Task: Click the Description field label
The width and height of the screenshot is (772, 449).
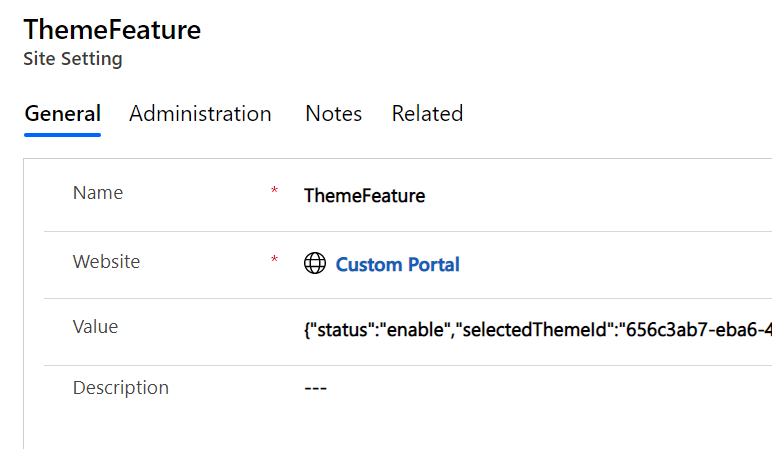Action: click(121, 387)
